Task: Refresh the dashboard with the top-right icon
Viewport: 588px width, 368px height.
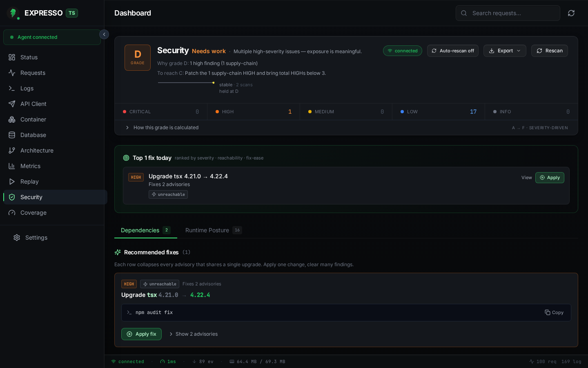Action: click(571, 13)
